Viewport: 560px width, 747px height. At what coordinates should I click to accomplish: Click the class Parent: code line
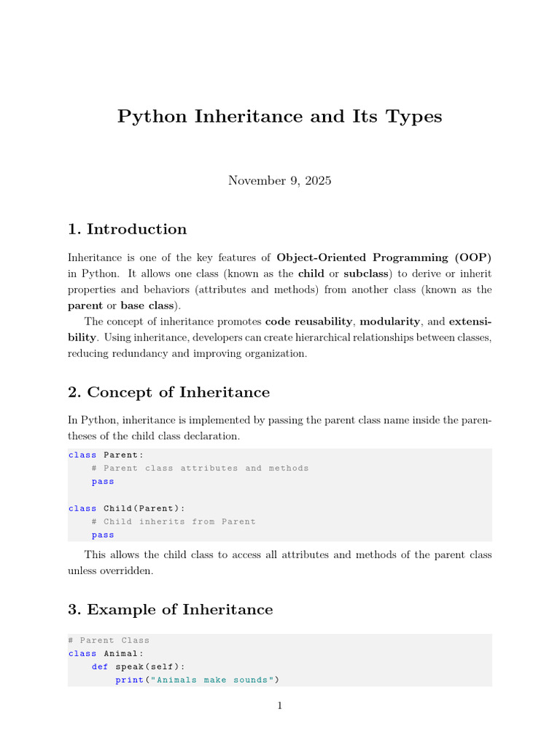click(106, 455)
